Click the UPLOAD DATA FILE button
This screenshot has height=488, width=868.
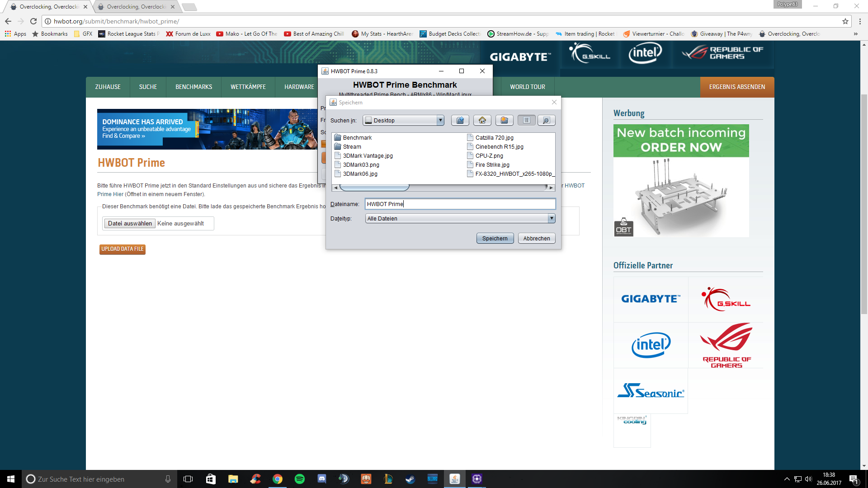pyautogui.click(x=123, y=249)
